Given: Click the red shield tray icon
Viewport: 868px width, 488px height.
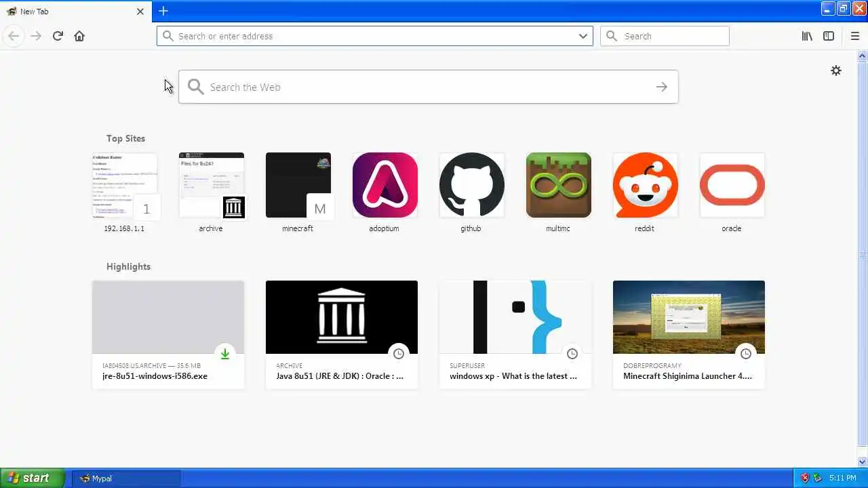Looking at the screenshot, I should [805, 478].
